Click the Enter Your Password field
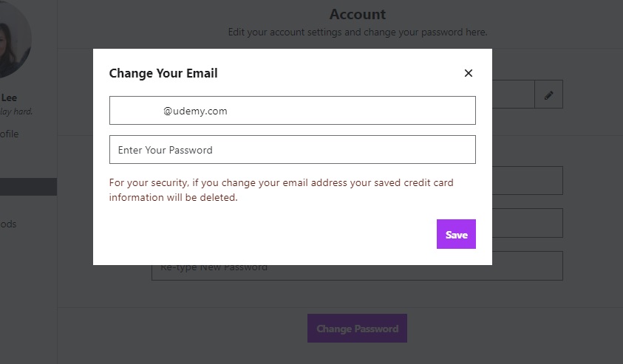Screen dimensions: 623x364 [292, 150]
